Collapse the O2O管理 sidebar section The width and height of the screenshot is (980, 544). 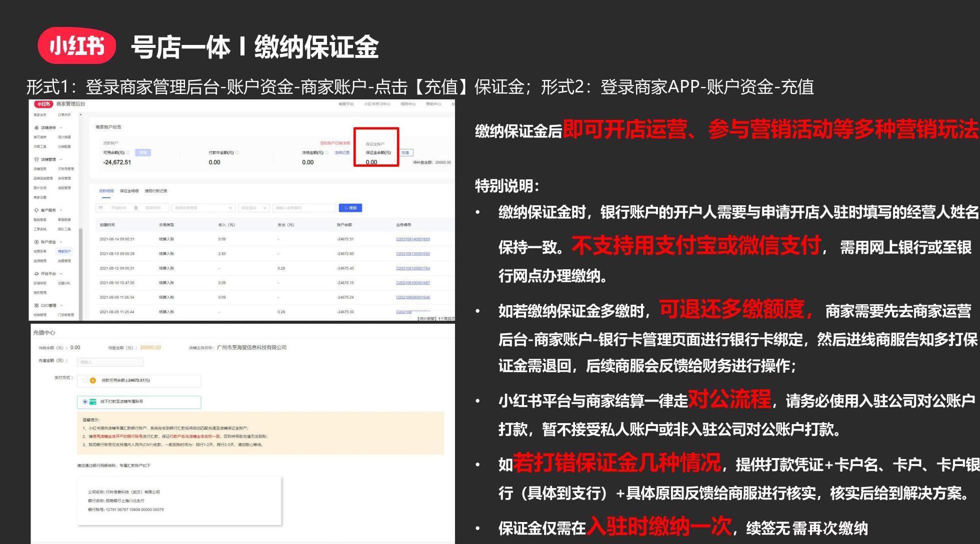coord(61,305)
